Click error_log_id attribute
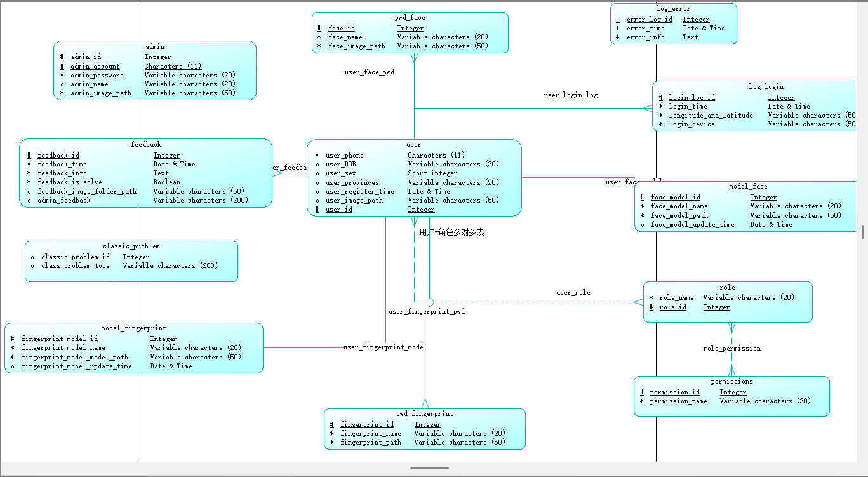 click(650, 19)
